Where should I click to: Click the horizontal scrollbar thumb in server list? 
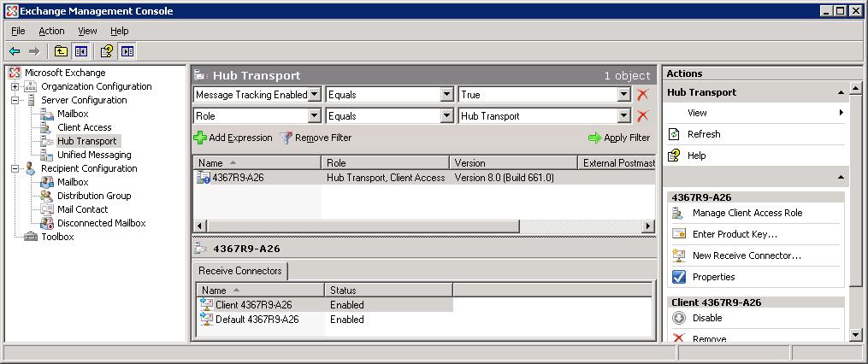tap(363, 226)
